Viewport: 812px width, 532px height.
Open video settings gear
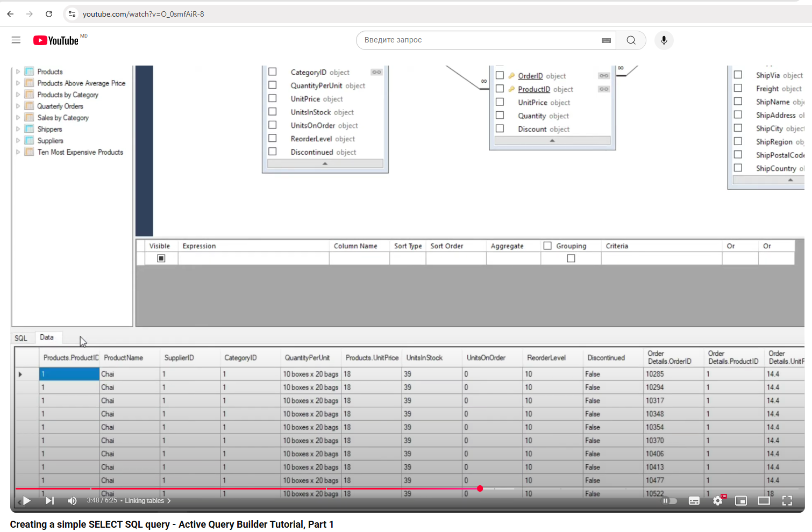[718, 501]
